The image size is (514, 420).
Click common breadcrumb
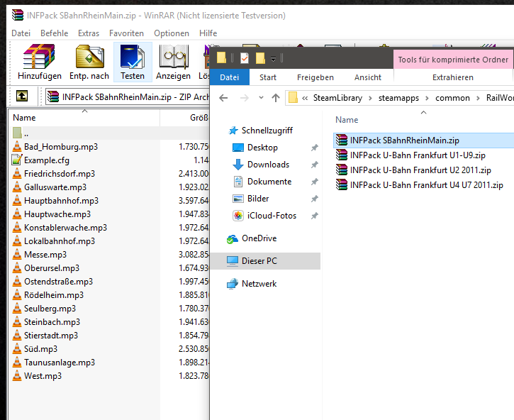click(x=452, y=98)
